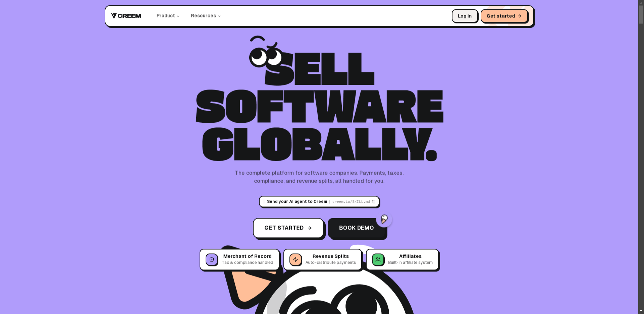Click the green Affiliates people icon

coord(378,260)
